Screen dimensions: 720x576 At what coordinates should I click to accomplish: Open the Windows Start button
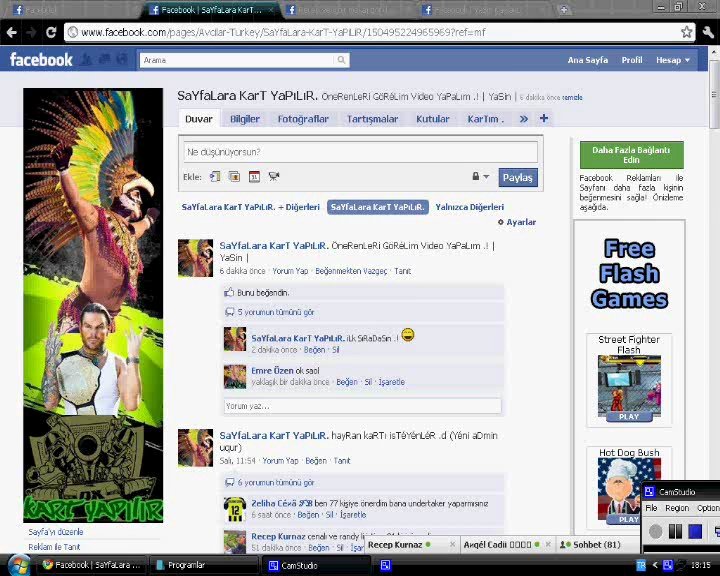click(x=19, y=565)
